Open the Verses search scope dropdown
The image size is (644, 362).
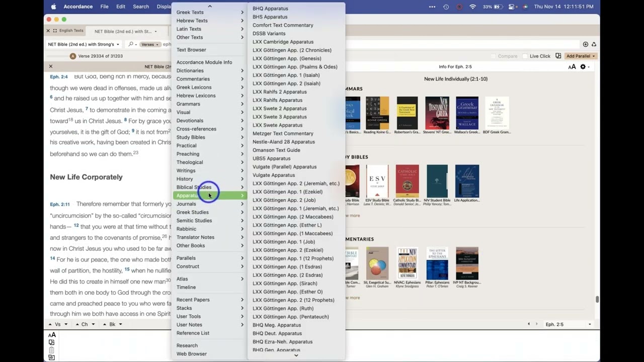click(150, 44)
